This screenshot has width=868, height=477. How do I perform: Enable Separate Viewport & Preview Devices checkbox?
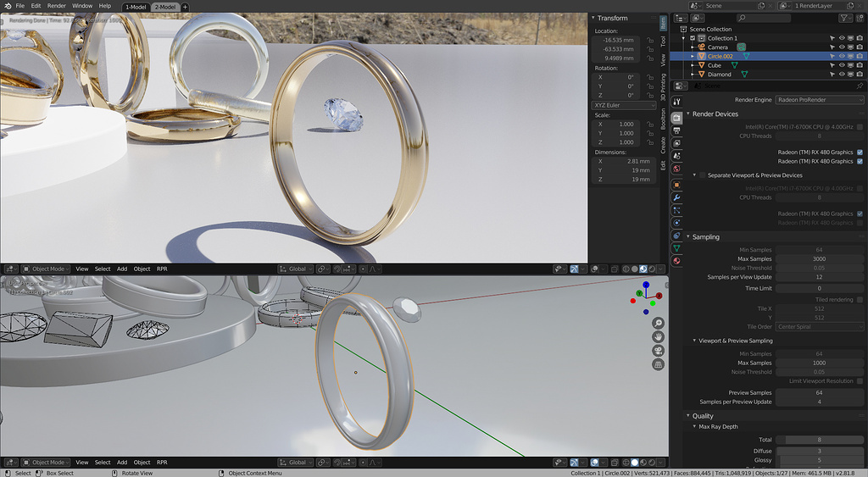703,175
